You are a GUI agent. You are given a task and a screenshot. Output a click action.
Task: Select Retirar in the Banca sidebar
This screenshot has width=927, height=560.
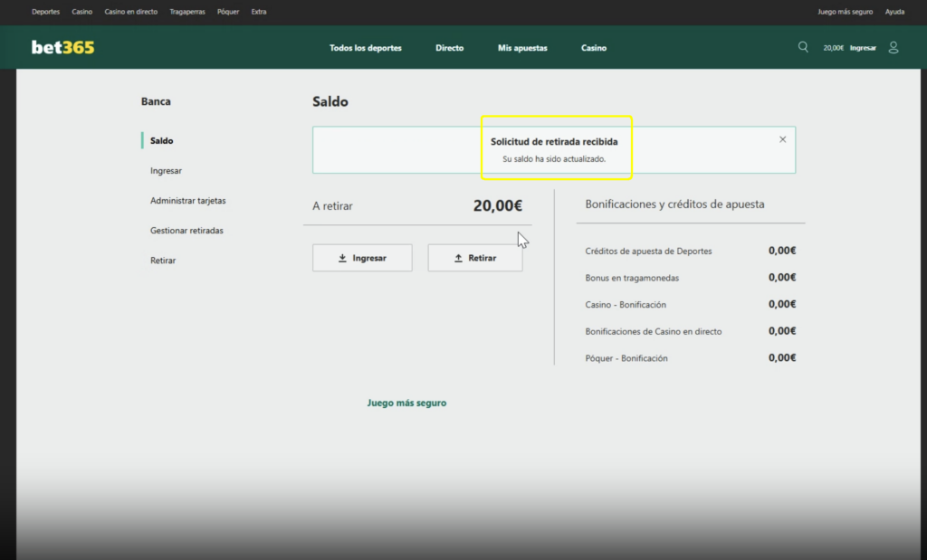(163, 261)
